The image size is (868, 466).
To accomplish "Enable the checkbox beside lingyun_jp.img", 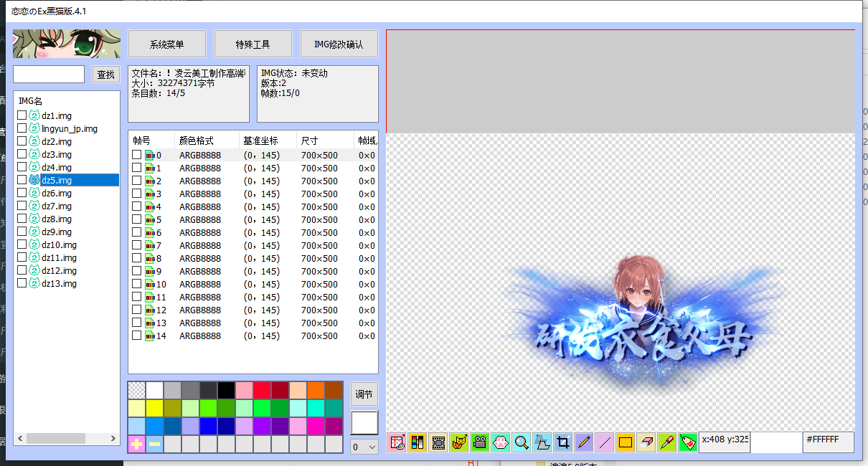I will click(x=22, y=128).
